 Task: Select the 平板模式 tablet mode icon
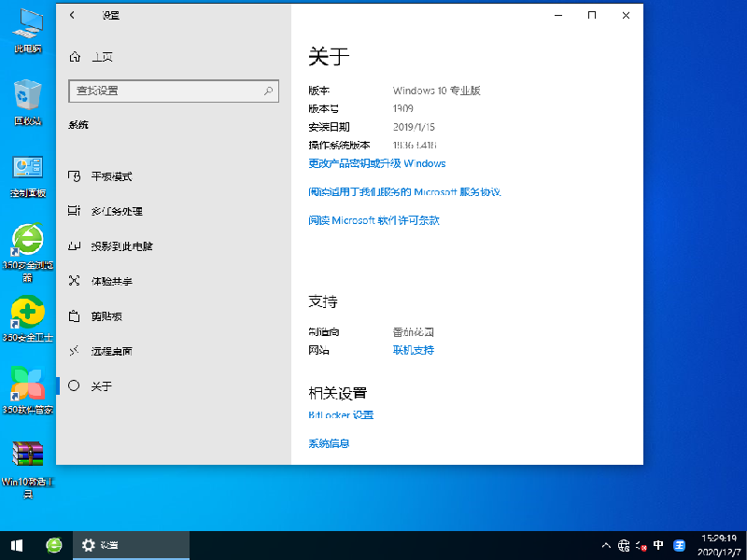click(x=75, y=176)
